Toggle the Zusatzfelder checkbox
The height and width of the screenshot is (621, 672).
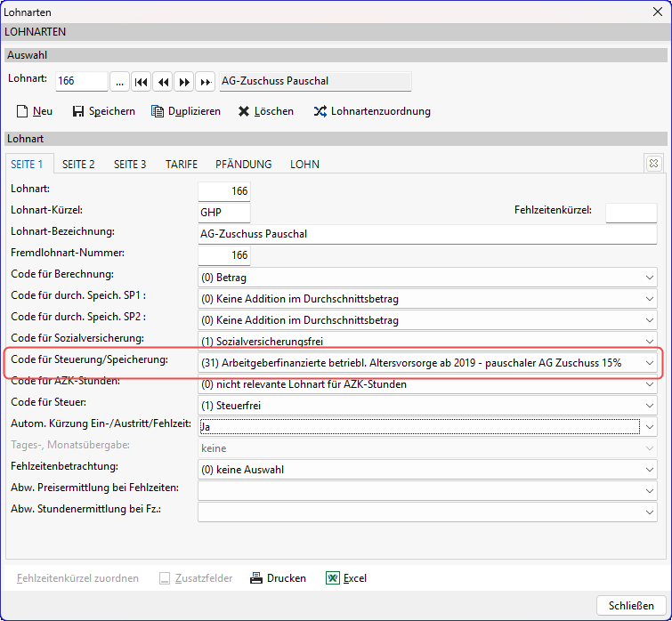164,578
